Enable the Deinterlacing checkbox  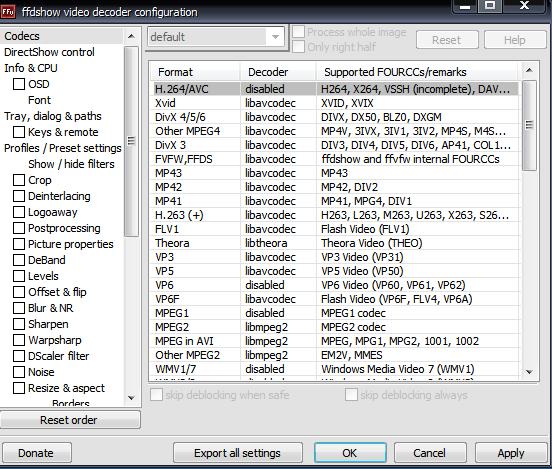(x=19, y=196)
